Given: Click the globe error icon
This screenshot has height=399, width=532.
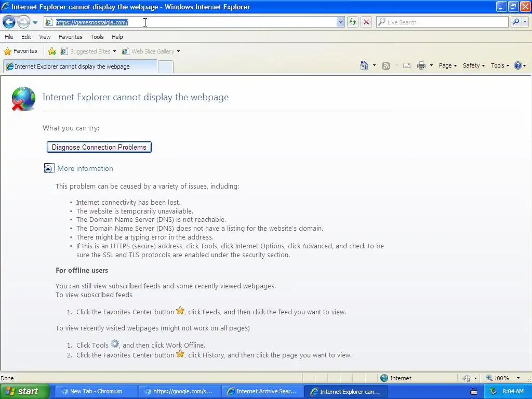Looking at the screenshot, I should click(x=23, y=99).
